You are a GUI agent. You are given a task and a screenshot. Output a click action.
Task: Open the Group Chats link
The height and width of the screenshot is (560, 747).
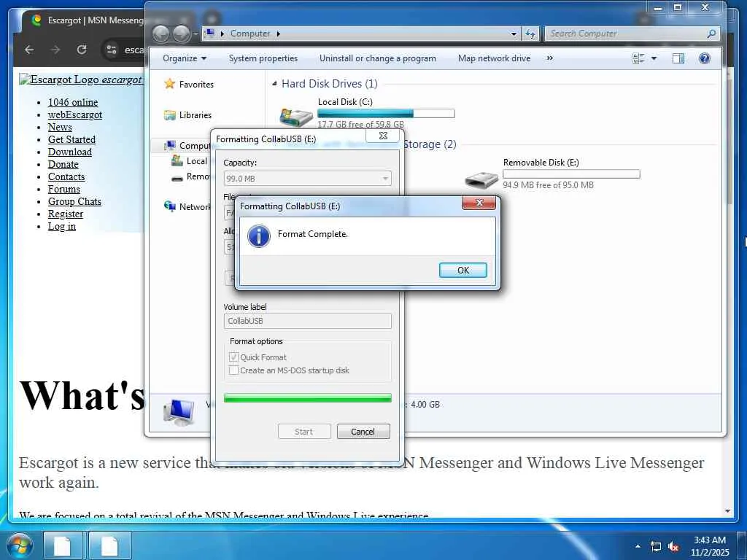(74, 201)
